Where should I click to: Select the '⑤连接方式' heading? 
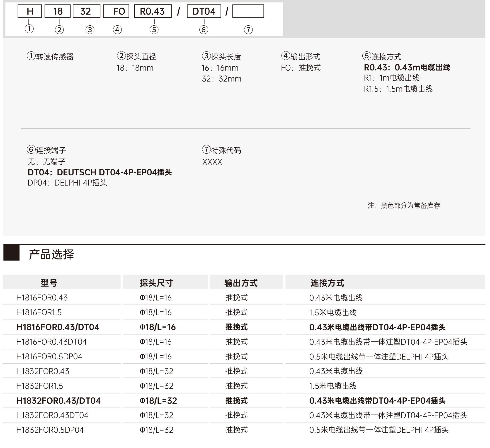pos(382,56)
